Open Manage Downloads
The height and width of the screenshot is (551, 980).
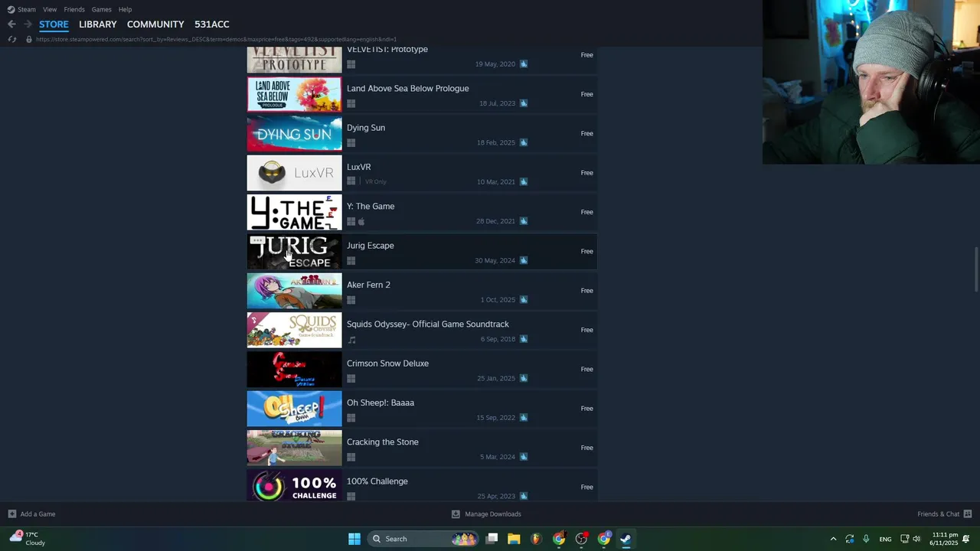coord(486,514)
